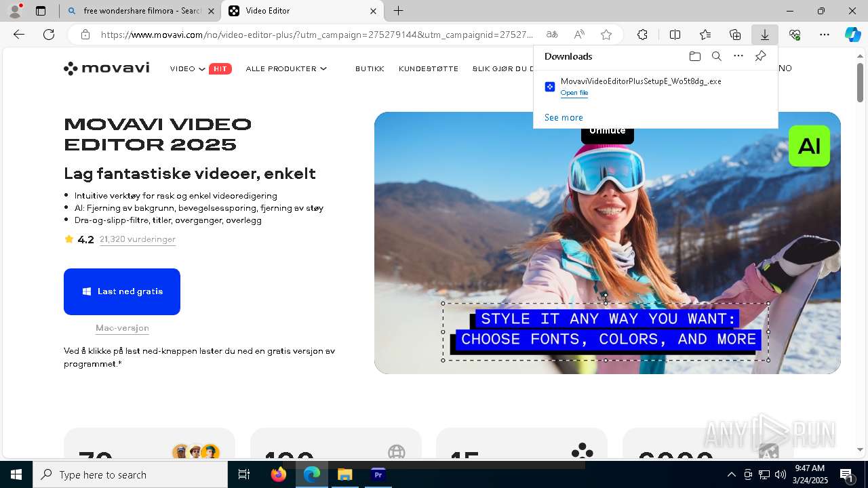Pin the Downloads panel
Viewport: 868px width, 488px height.
click(x=760, y=56)
